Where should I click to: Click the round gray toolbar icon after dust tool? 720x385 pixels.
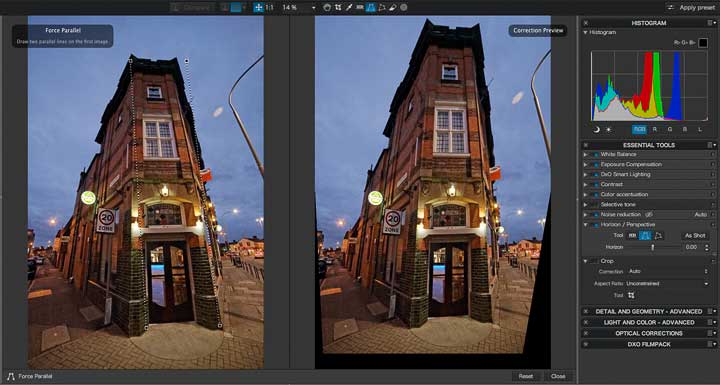[x=404, y=7]
